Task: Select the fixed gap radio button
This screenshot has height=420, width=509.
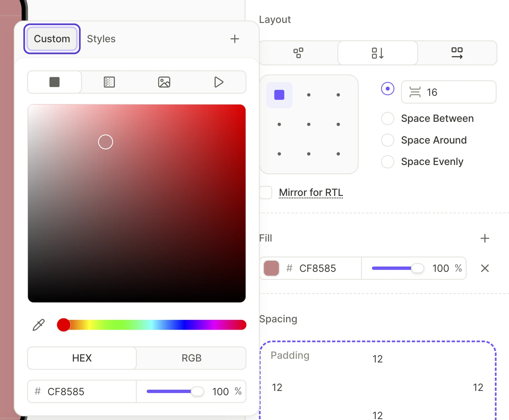Action: [x=388, y=89]
